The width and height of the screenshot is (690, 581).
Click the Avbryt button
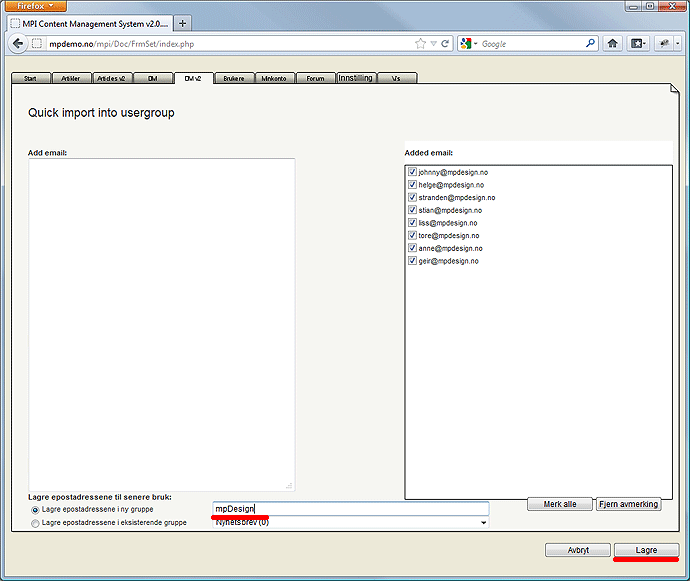tap(578, 550)
